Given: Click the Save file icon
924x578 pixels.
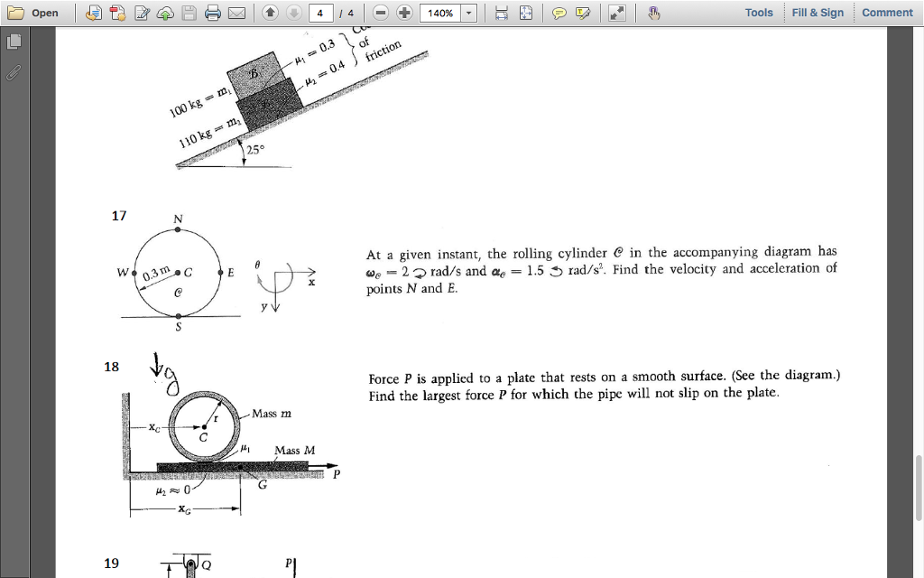Looking at the screenshot, I should pos(189,13).
